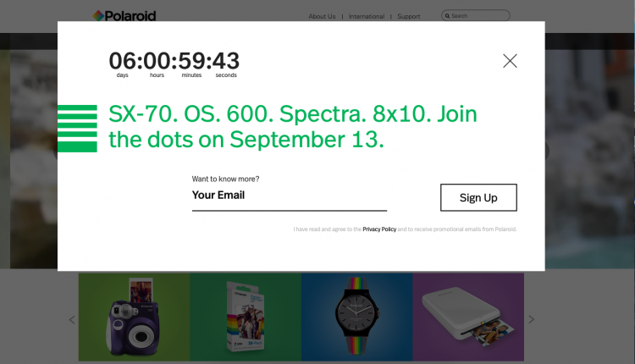635x364 pixels.
Task: Open the Privacy Policy link
Action: click(379, 229)
